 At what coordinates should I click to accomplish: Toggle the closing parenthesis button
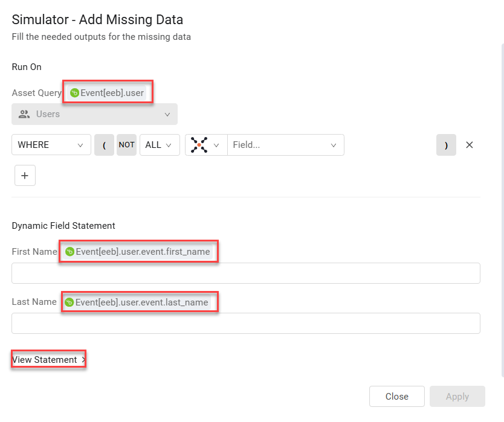(x=446, y=145)
